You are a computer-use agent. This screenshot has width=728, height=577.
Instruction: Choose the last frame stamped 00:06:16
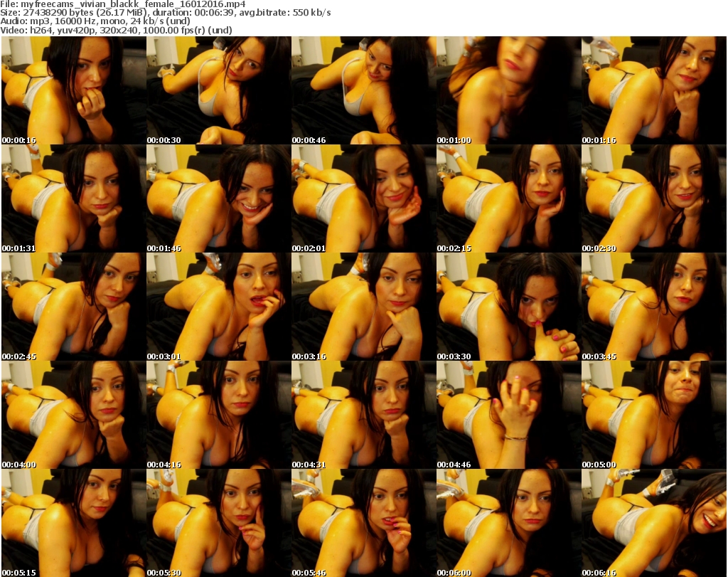pos(654,523)
